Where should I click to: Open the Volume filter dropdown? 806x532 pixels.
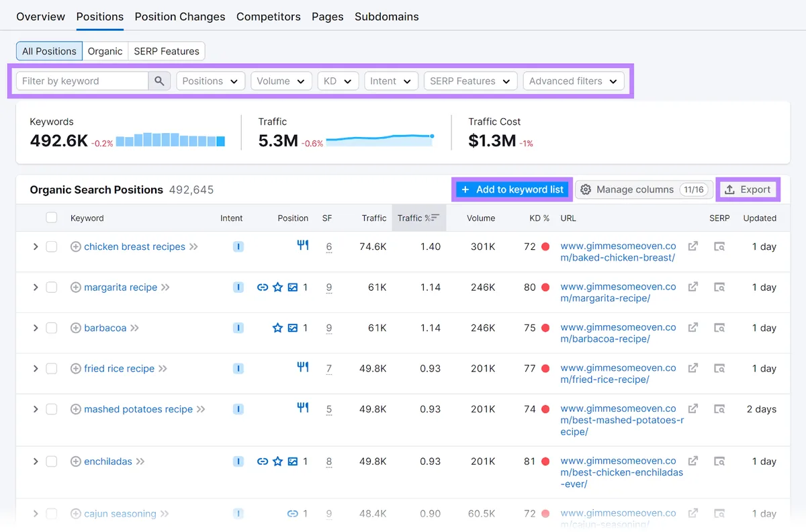click(x=281, y=81)
